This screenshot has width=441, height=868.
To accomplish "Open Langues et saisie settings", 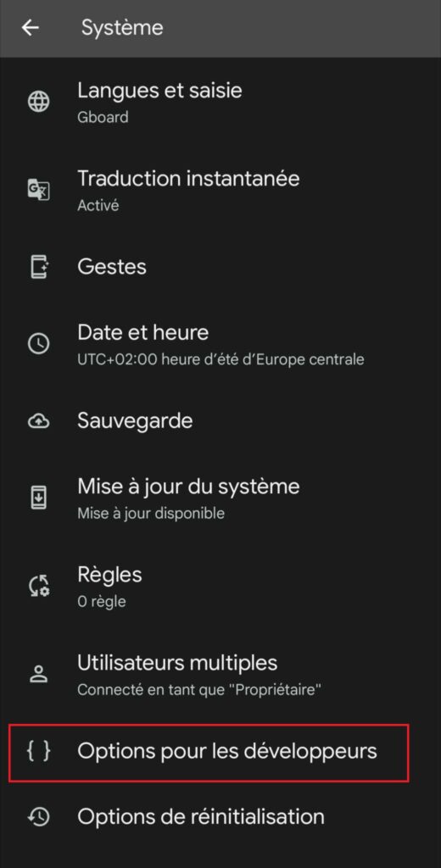I will [220, 102].
